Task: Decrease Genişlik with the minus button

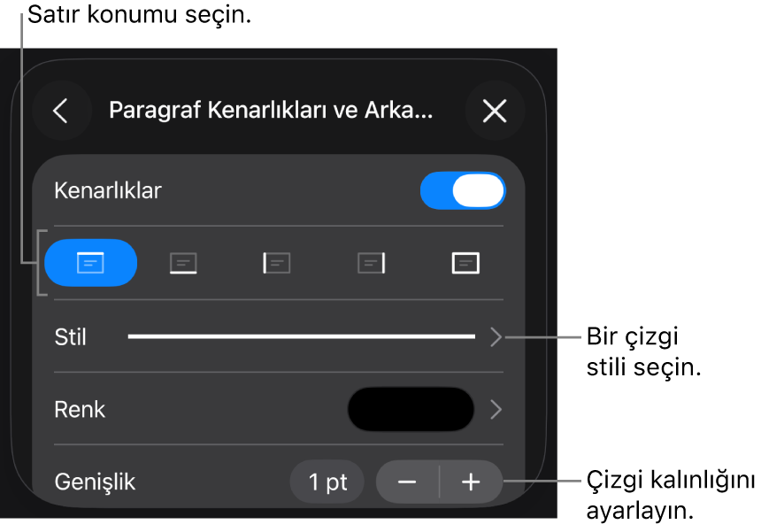Action: point(407,482)
